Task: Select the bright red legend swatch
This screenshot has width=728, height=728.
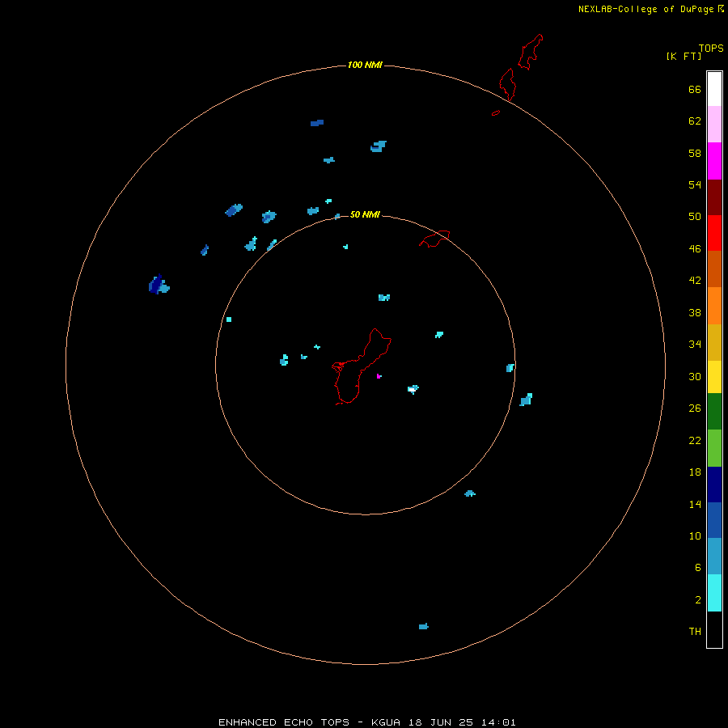Action: [714, 233]
